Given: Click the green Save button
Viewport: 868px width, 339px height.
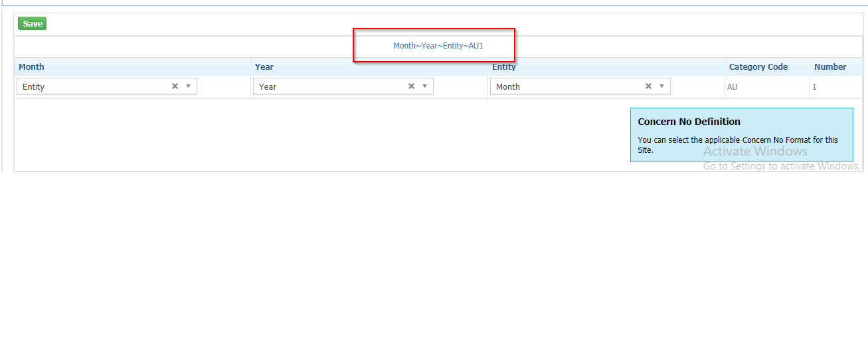Looking at the screenshot, I should (32, 24).
